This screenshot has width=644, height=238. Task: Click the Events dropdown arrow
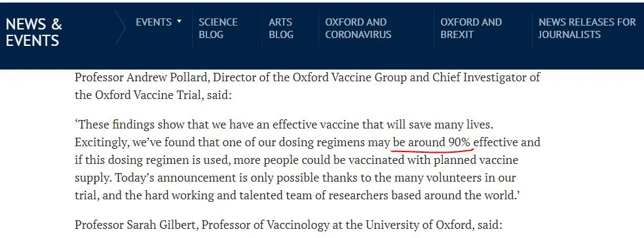click(x=179, y=22)
